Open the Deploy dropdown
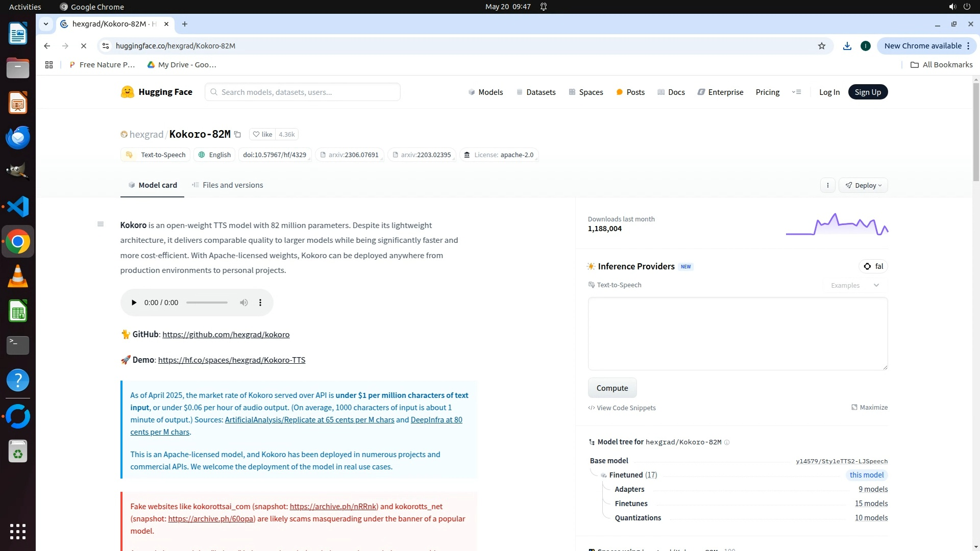 863,185
